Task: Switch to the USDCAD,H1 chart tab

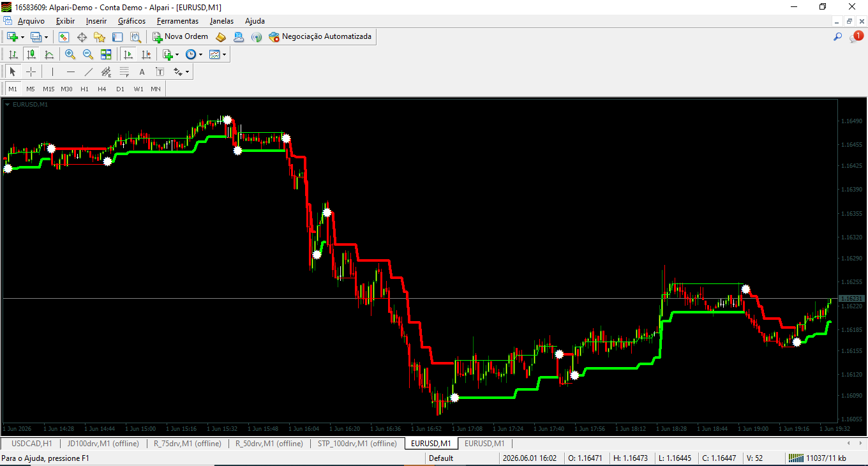Action: [31, 443]
